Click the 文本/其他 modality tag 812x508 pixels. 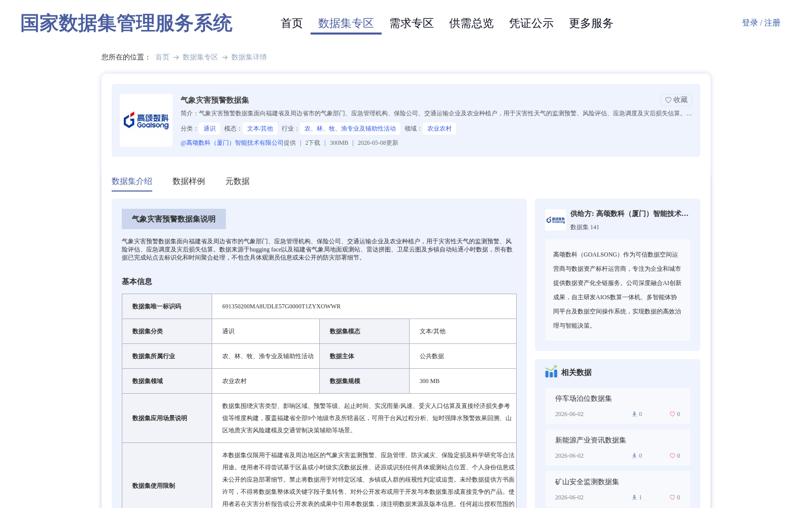260,129
